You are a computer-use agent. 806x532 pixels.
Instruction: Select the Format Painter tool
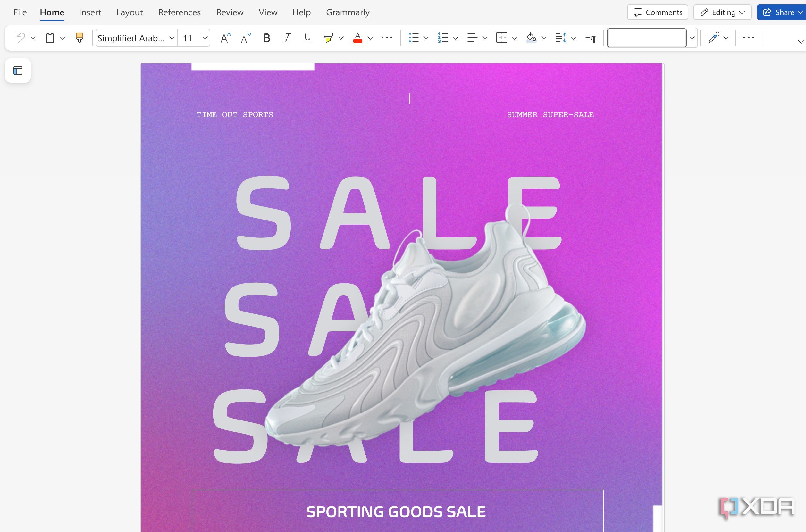pos(79,38)
